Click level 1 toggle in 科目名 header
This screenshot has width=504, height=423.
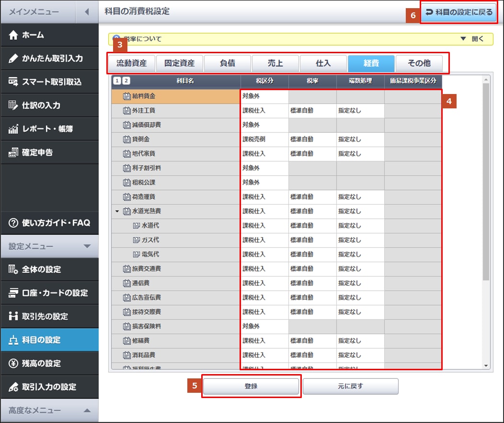[x=117, y=81]
